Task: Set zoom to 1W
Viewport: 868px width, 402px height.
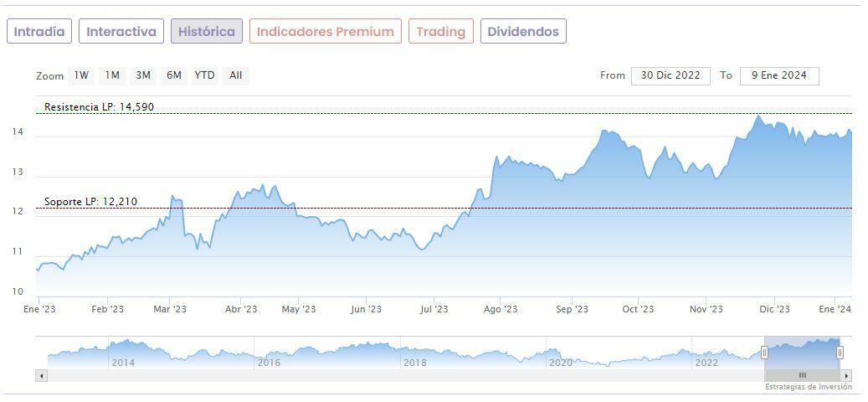Action: click(x=81, y=75)
